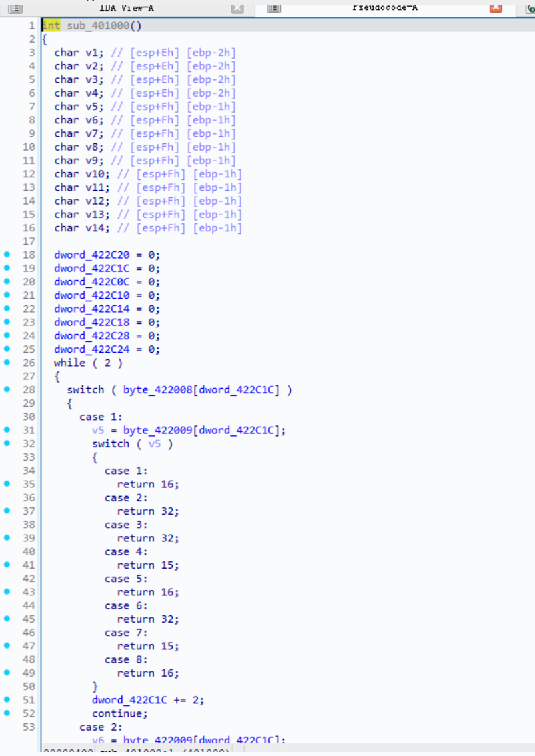Click line number 1 in gutter

(32, 25)
